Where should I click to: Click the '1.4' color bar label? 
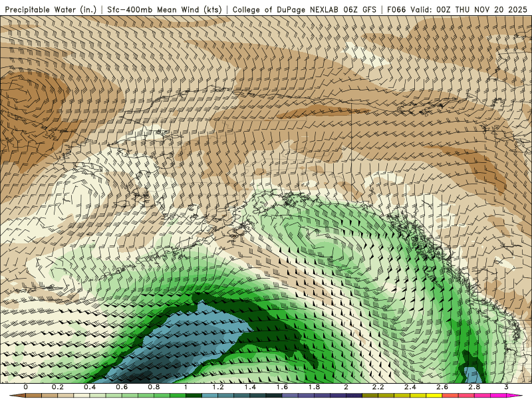coord(250,387)
